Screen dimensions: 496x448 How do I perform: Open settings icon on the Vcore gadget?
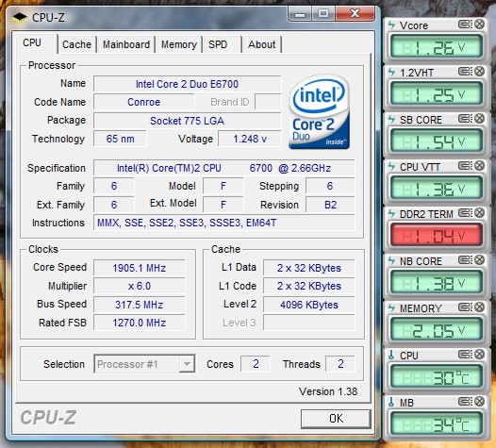coord(465,24)
